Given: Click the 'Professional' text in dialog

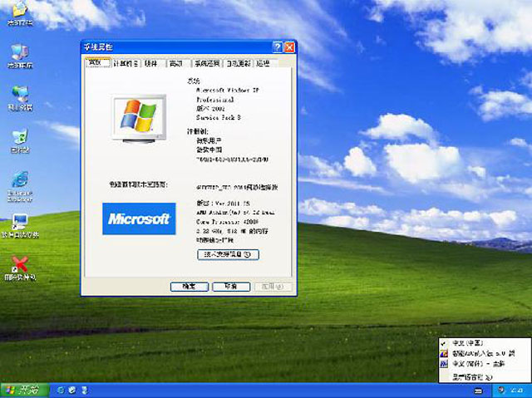Looking at the screenshot, I should [215, 100].
